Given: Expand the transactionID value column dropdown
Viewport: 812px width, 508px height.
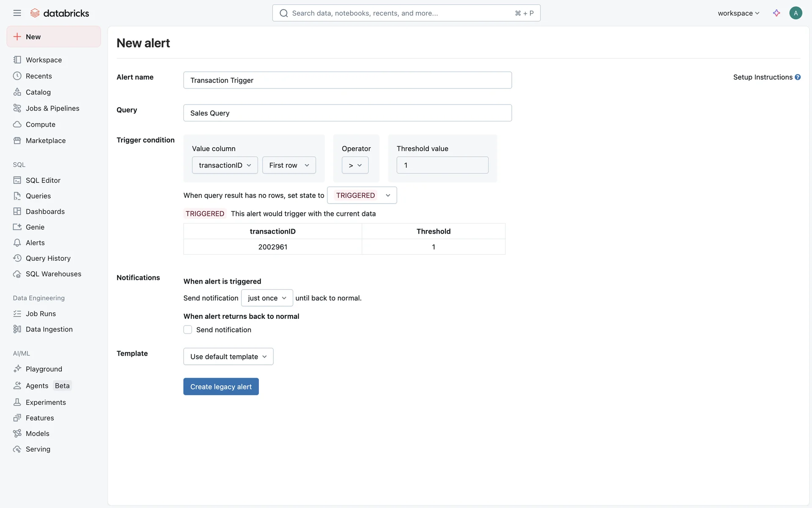Looking at the screenshot, I should 225,165.
